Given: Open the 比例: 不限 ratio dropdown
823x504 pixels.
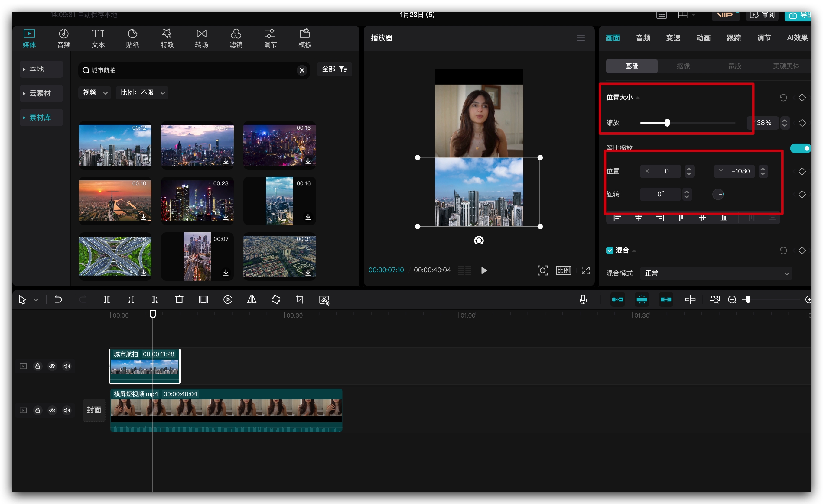Looking at the screenshot, I should coord(142,93).
